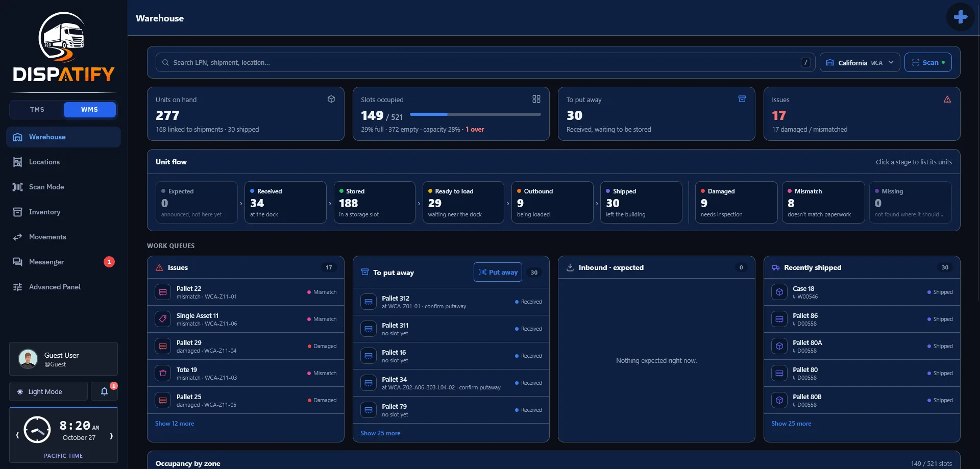
Task: Click the Pallet 86 row icon
Action: [779, 319]
